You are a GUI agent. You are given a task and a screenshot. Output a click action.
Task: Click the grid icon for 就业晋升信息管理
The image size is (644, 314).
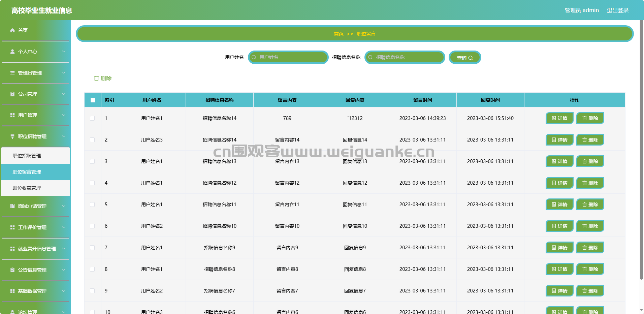click(12, 249)
